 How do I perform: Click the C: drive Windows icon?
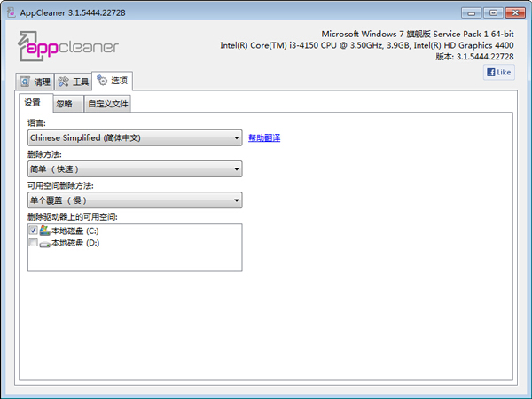(44, 231)
